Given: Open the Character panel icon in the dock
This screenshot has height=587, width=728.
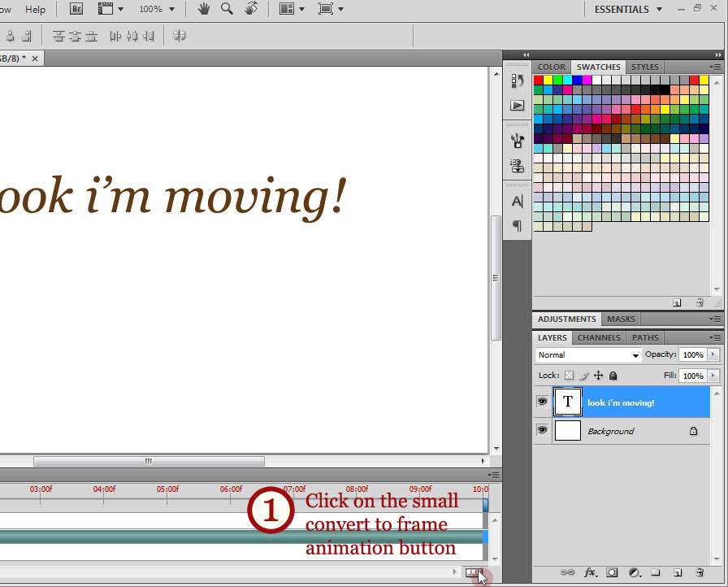Looking at the screenshot, I should tap(517, 202).
